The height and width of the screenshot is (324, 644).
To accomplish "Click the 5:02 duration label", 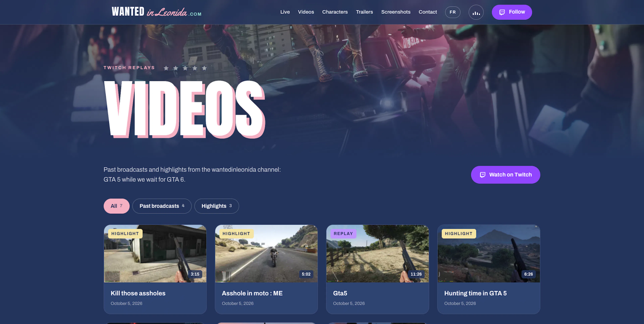I will [x=306, y=274].
